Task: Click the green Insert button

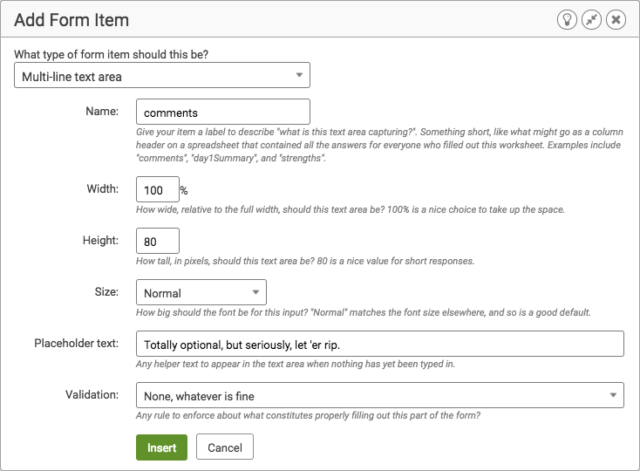Action: point(162,447)
